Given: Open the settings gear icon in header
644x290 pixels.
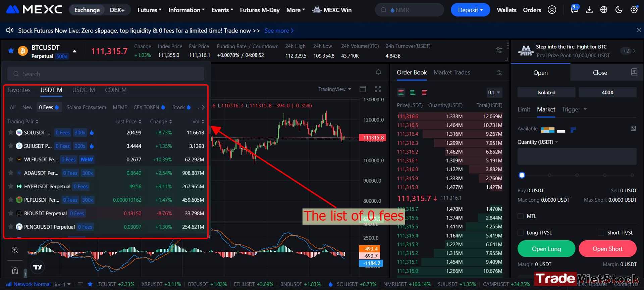Looking at the screenshot, I should [634, 10].
